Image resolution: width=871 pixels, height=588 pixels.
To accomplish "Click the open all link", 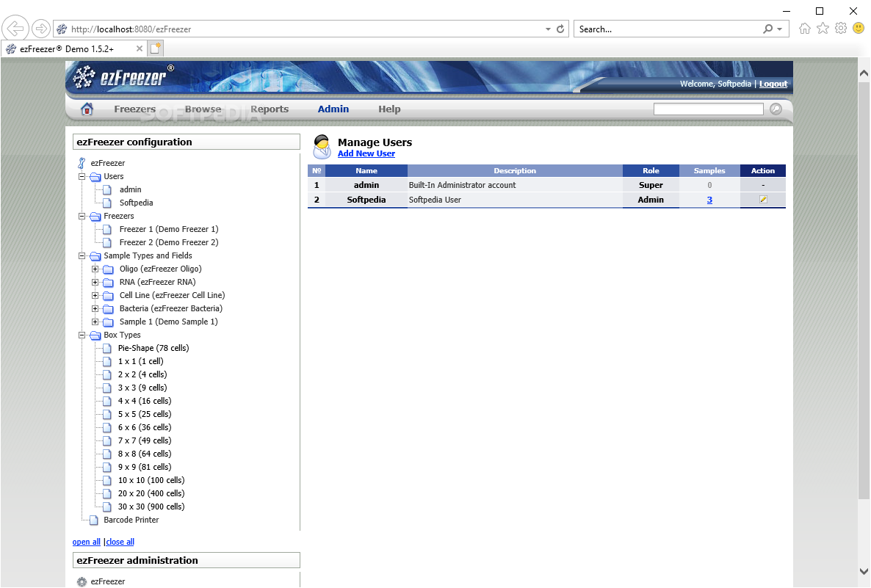I will coord(86,542).
